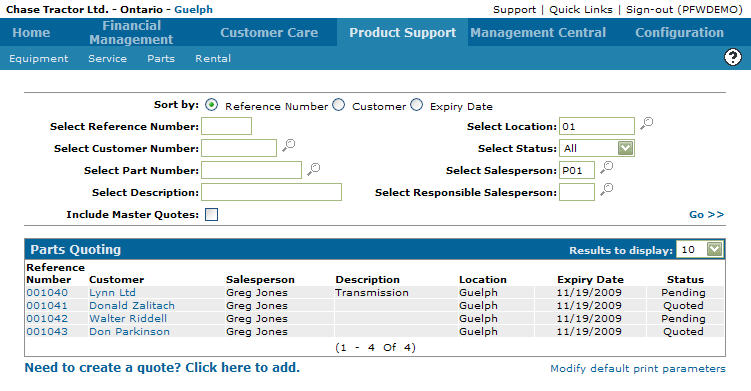Click the Salesperson column header

click(260, 280)
